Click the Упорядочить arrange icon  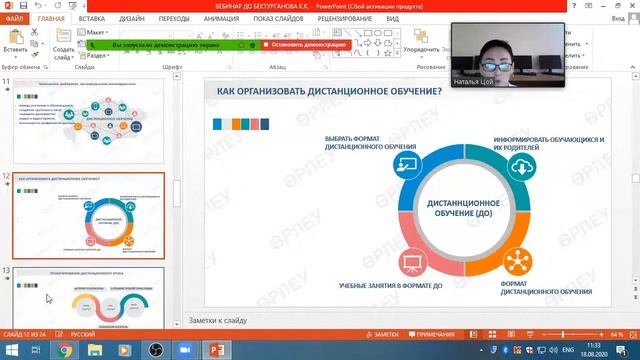coord(421,36)
